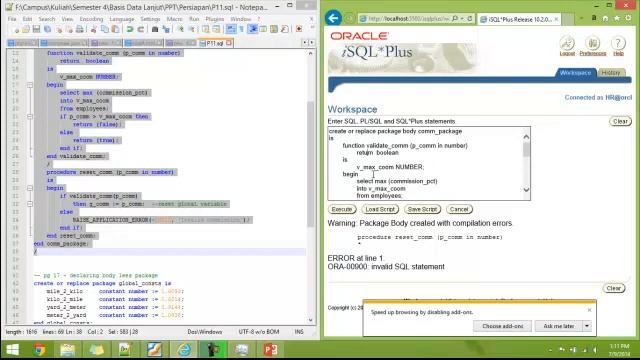Click the Paste icon in Notepad++ toolbar
This screenshot has height=360, width=640.
point(116,29)
